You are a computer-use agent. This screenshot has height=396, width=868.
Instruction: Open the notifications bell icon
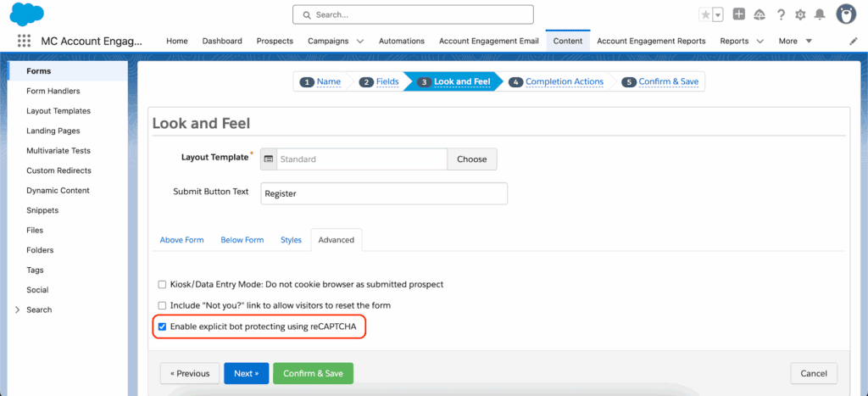(x=820, y=15)
